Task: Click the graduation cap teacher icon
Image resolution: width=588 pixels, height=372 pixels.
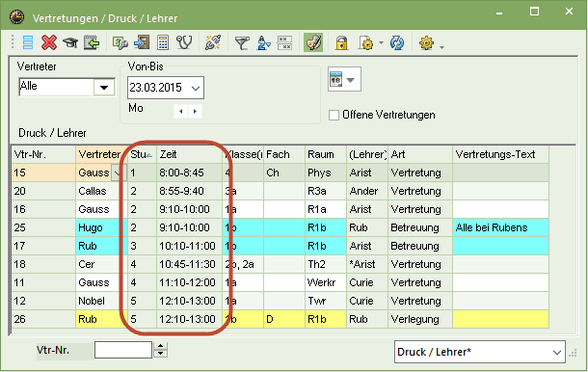Action: (x=70, y=42)
